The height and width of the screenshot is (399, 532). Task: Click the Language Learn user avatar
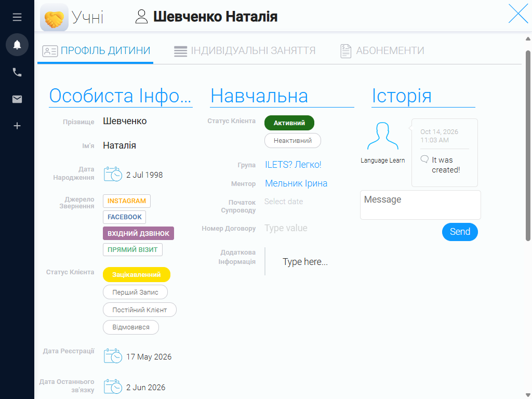pyautogui.click(x=383, y=136)
